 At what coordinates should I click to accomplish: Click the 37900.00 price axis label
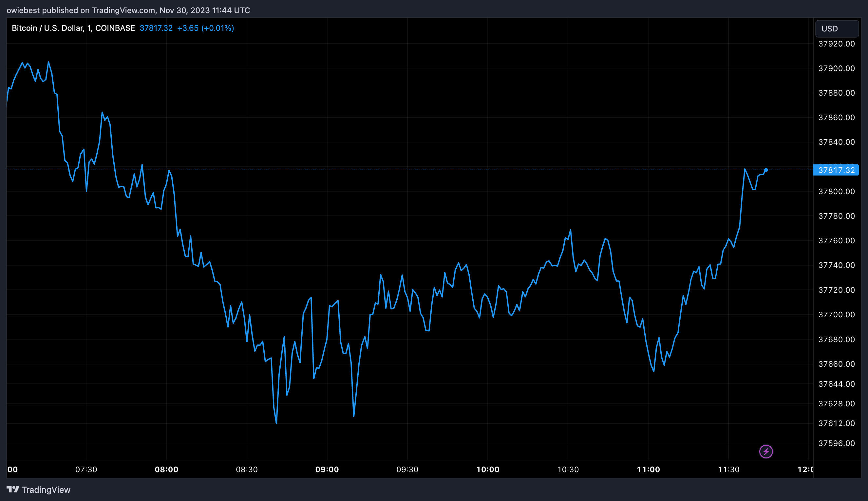click(x=836, y=68)
